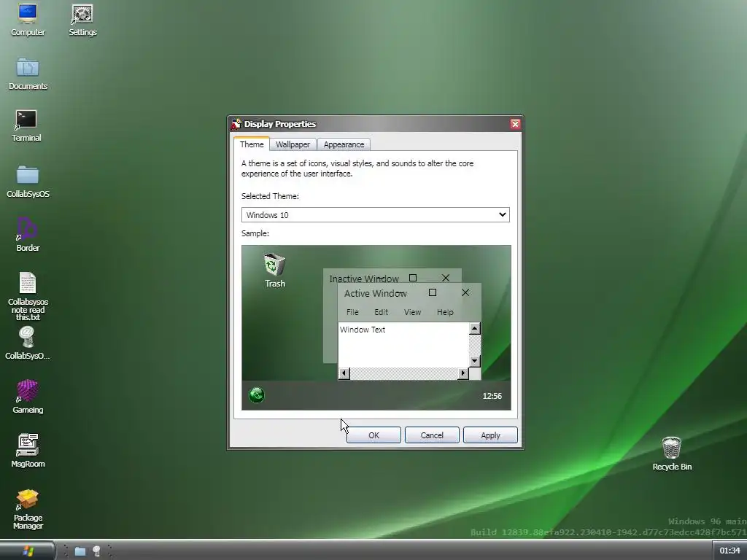This screenshot has width=747, height=560.
Task: Select the Recycle Bin desktop icon
Action: tap(672, 454)
